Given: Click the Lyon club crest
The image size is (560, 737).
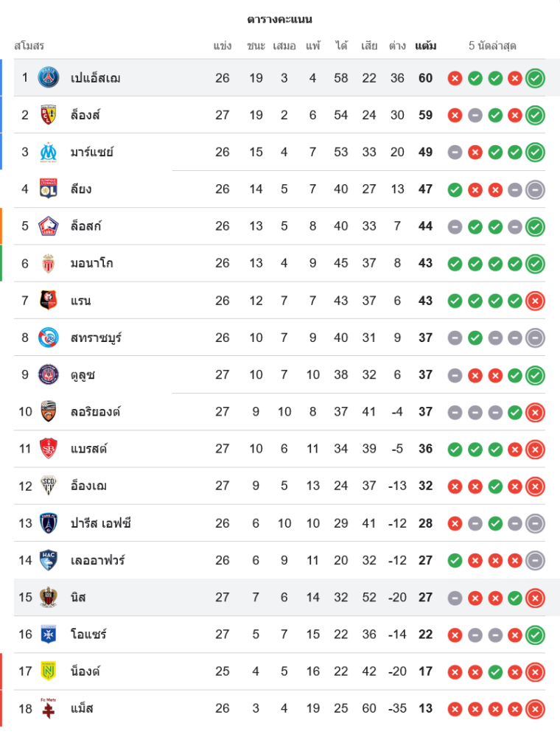Looking at the screenshot, I should (49, 189).
